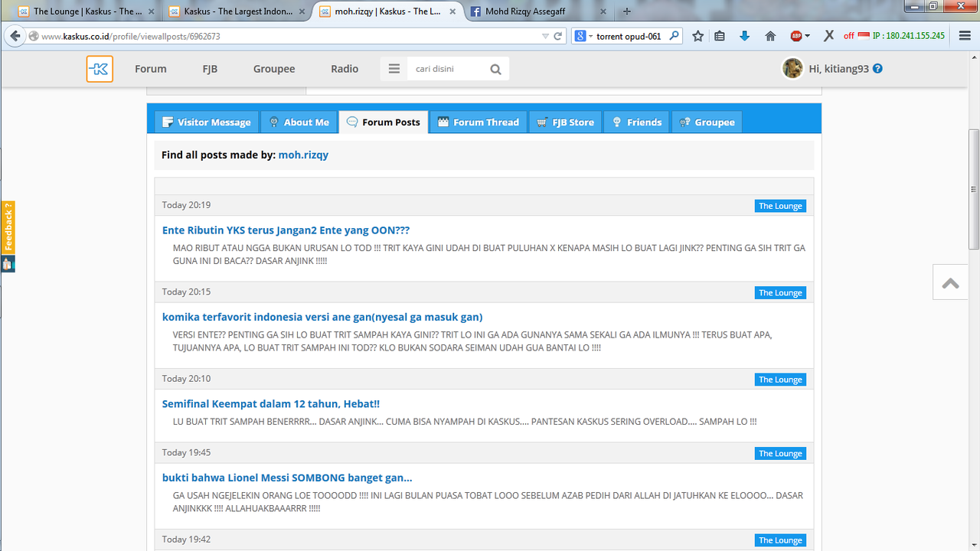Image resolution: width=980 pixels, height=551 pixels.
Task: Go to Groupee in top navigation
Action: [x=274, y=69]
